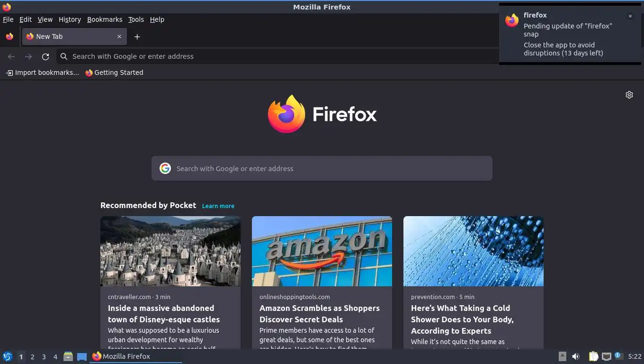Viewport: 644px width, 364px height.
Task: Switch to workspace 4
Action: pyautogui.click(x=55, y=357)
